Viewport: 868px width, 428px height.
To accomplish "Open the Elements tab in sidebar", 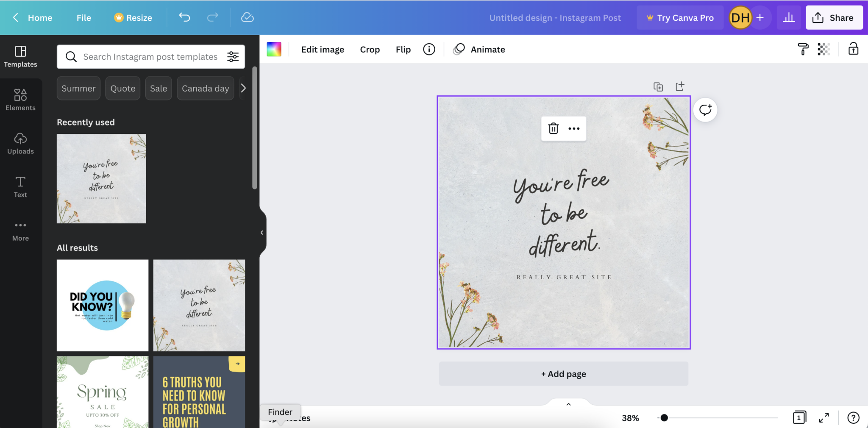I will tap(20, 100).
